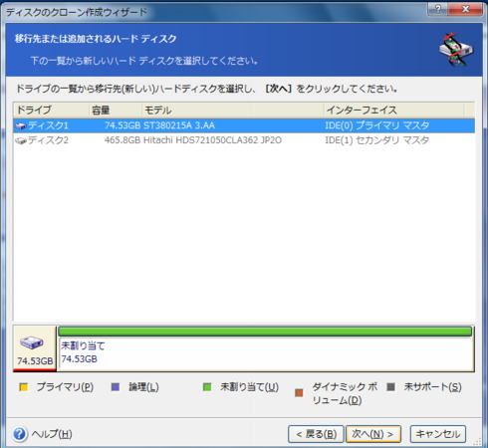Select the ディスク2 Hitachi 465.8GB row
Image resolution: width=488 pixels, height=448 pixels.
tap(244, 140)
